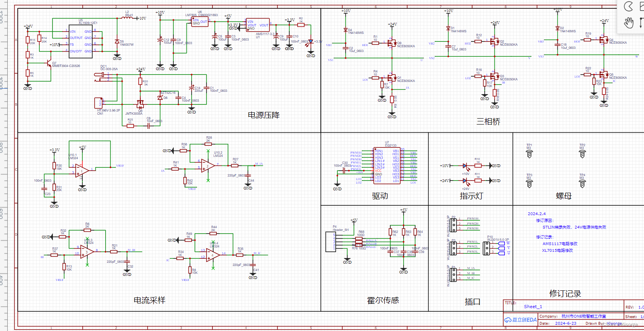Image resolution: width=644 pixels, height=331 pixels.
Task: Select the VREF net label at U10.1 output
Action: coord(120,166)
